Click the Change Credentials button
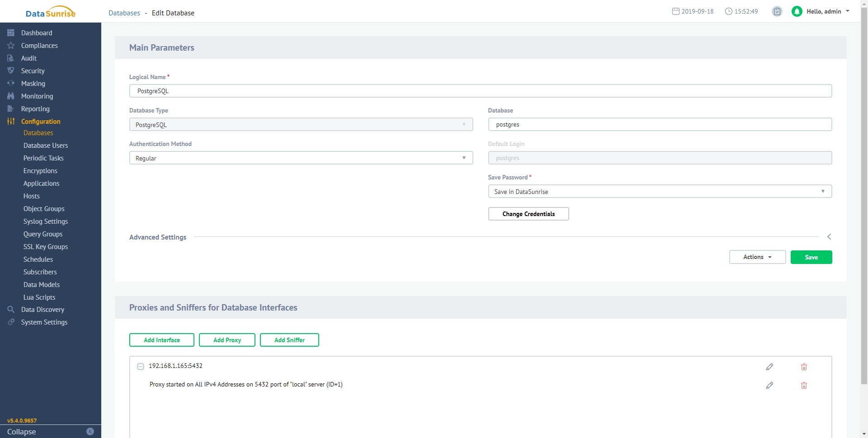Viewport: 868px width, 438px height. pos(528,214)
